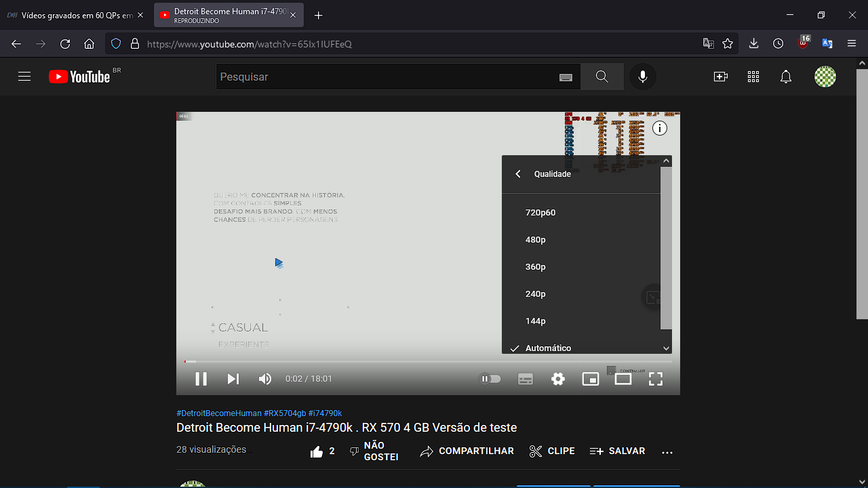Image resolution: width=868 pixels, height=488 pixels.
Task: Switch player to theater mode
Action: 623,379
